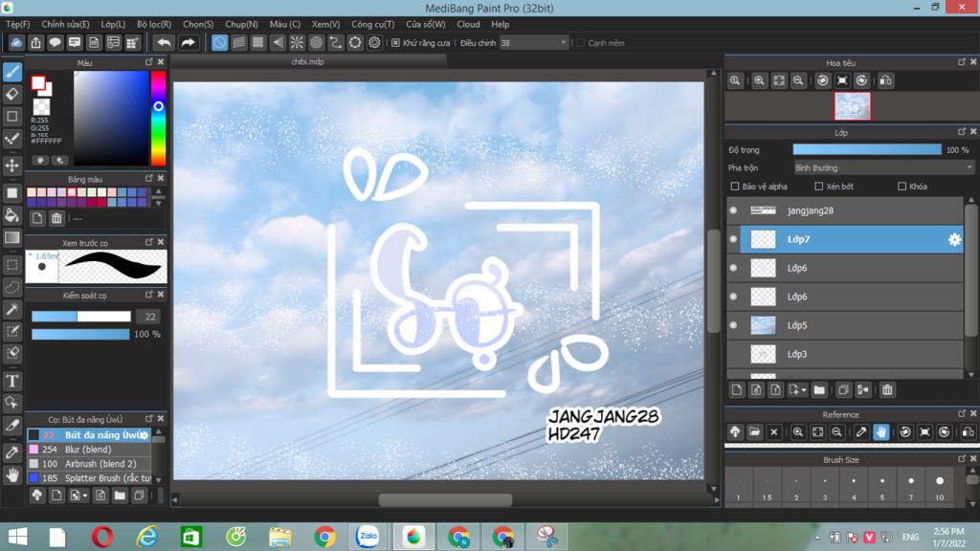Select the Text tool
980x551 pixels.
coord(11,381)
